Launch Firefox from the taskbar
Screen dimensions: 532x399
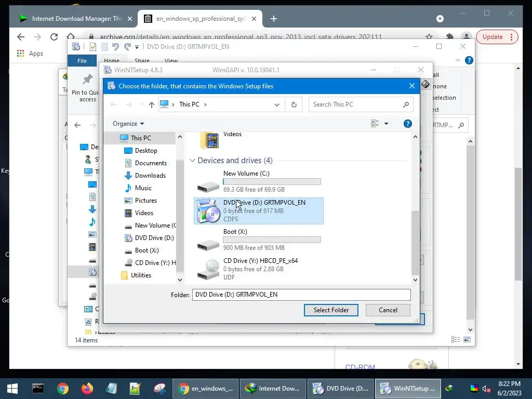[x=87, y=389]
